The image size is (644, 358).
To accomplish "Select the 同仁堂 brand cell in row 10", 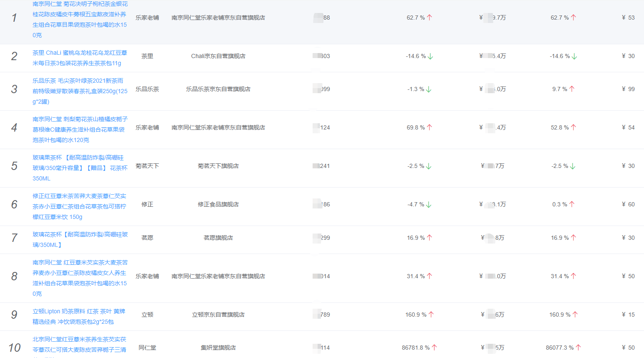I will [x=147, y=348].
